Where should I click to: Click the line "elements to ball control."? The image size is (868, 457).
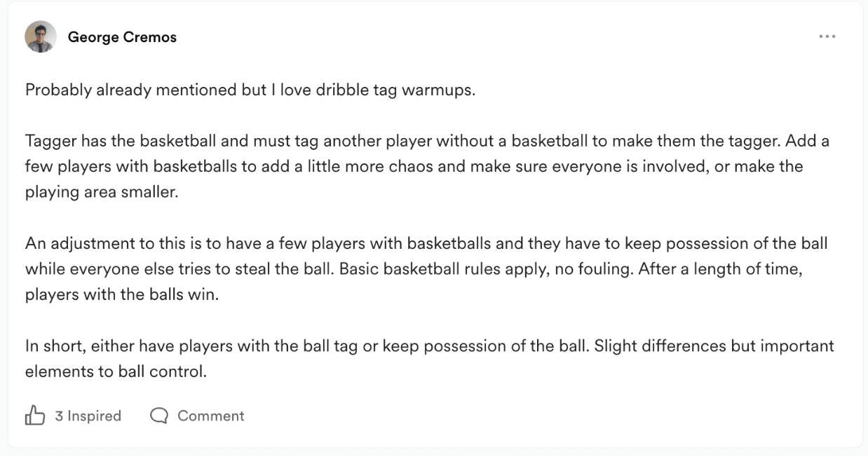coord(116,371)
